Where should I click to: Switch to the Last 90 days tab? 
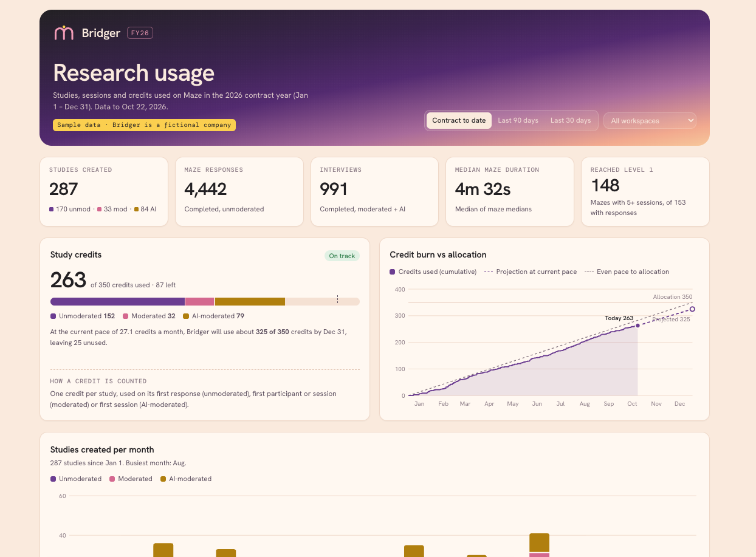pyautogui.click(x=518, y=120)
